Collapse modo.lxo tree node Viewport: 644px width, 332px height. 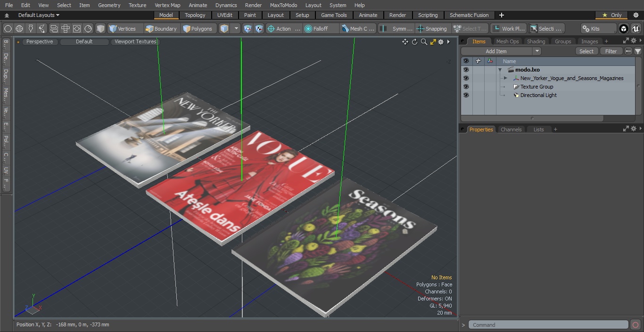[x=500, y=70]
